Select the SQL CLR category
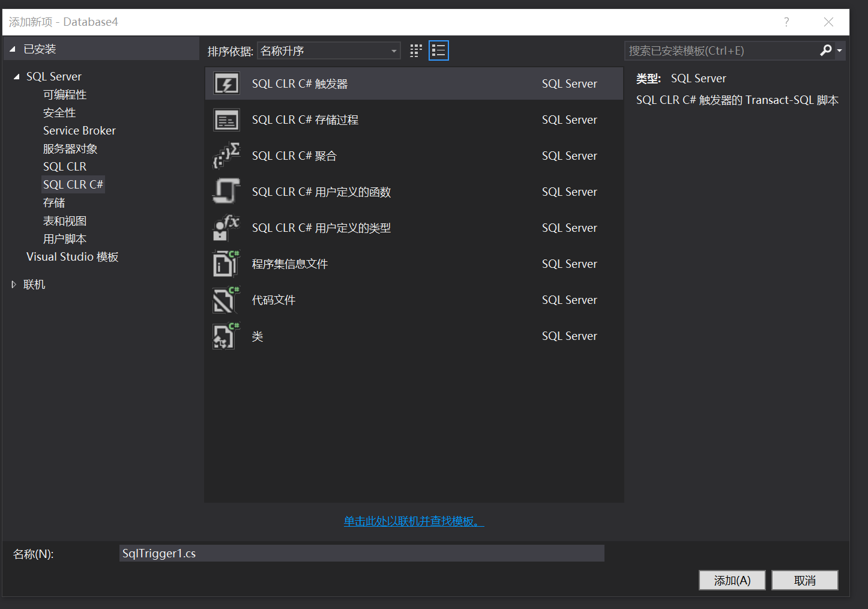 point(65,167)
